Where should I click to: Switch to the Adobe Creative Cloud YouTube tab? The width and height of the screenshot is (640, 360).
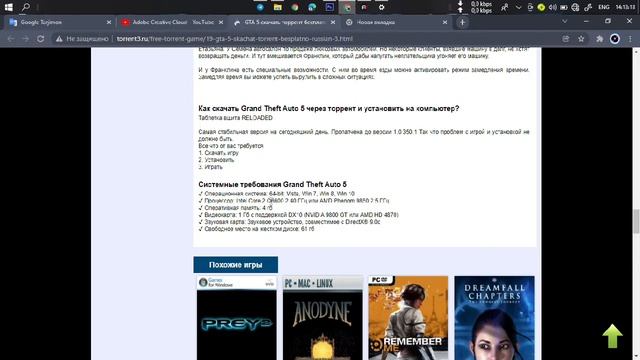[x=173, y=22]
